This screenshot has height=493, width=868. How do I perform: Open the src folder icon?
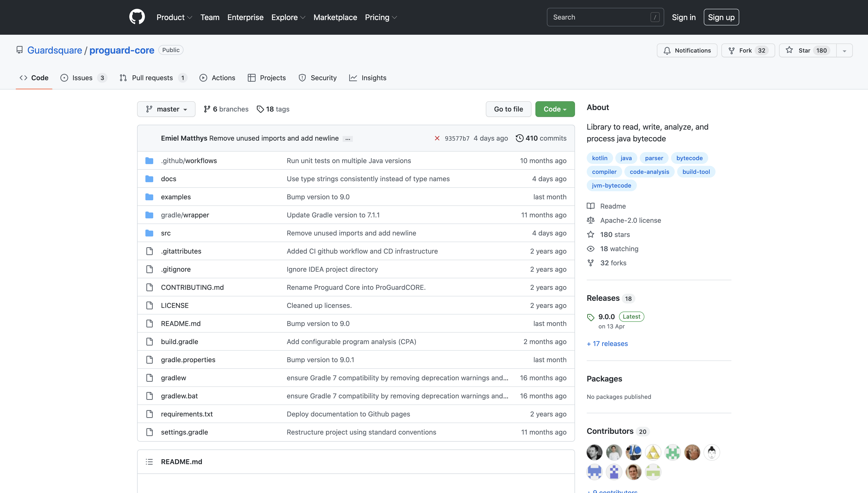point(149,233)
